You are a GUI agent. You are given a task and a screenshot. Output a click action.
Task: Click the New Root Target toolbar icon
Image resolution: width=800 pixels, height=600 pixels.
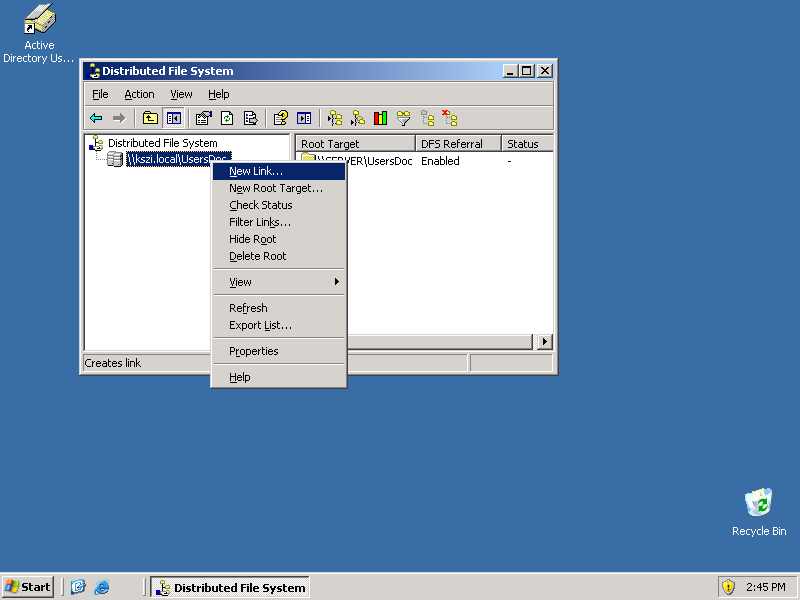358,118
